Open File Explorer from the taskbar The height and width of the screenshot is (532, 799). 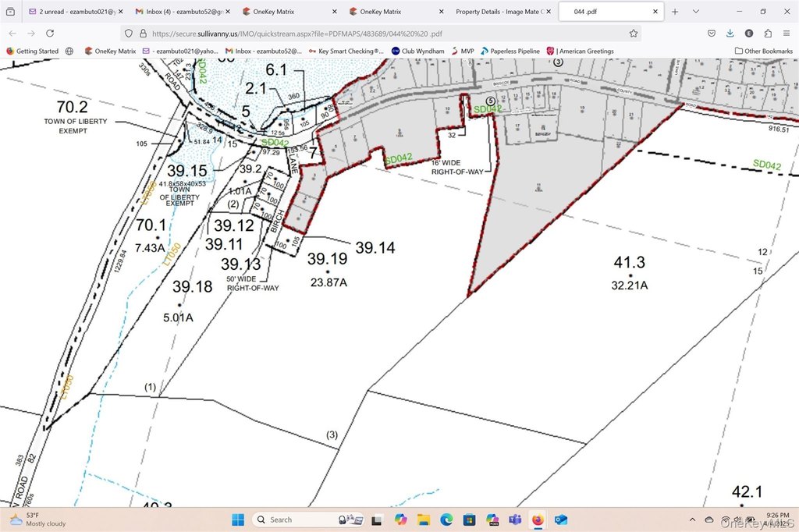[x=423, y=520]
